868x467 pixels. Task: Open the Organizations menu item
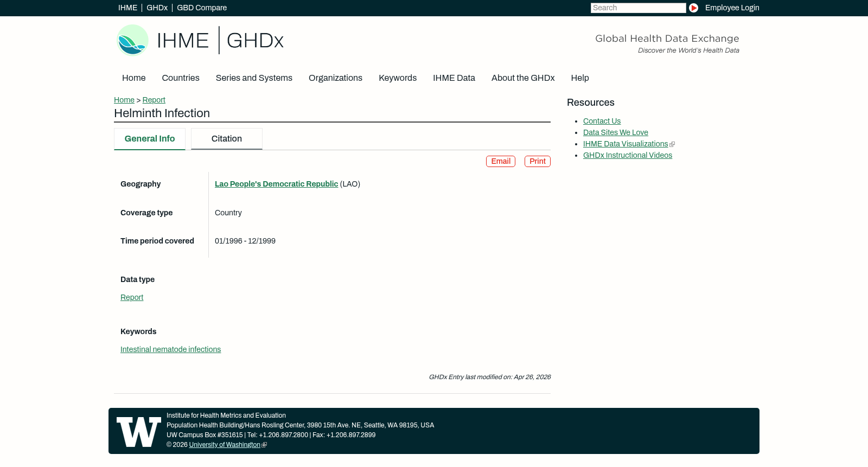[335, 78]
